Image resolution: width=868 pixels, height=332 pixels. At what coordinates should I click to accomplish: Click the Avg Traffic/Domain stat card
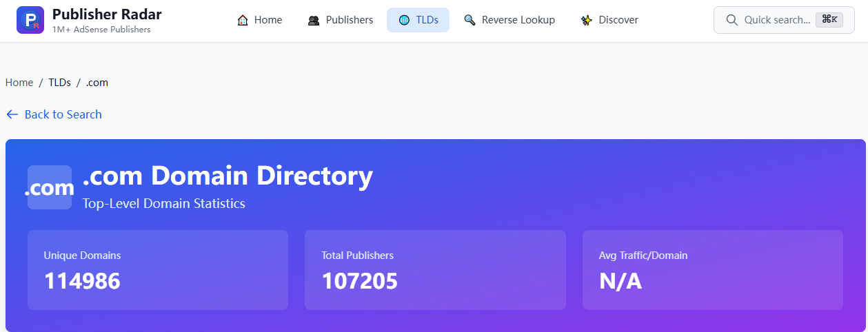tap(713, 270)
